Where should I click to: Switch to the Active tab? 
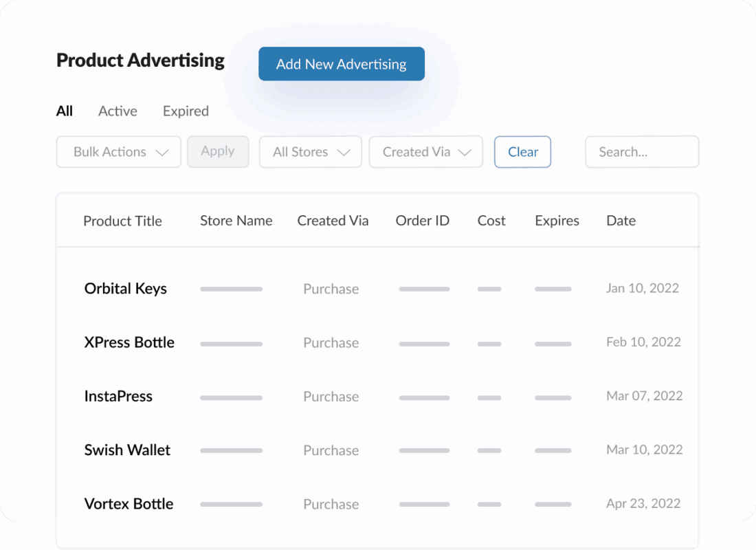pos(118,111)
